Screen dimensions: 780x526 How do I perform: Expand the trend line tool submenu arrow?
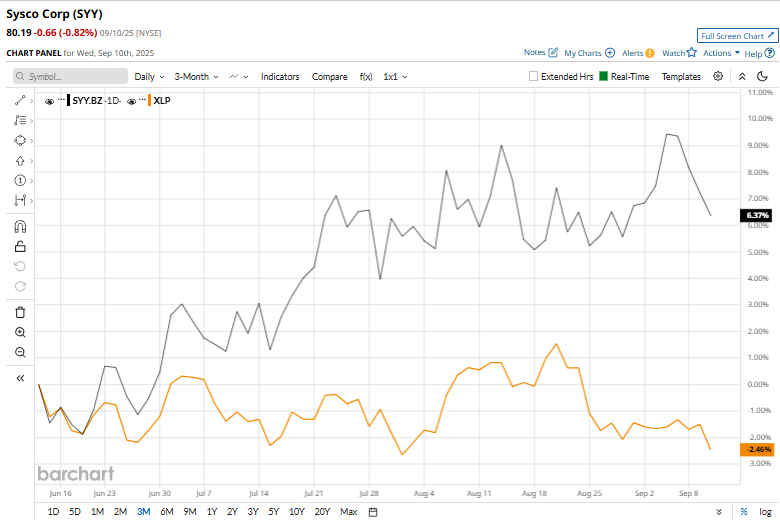tap(31, 101)
